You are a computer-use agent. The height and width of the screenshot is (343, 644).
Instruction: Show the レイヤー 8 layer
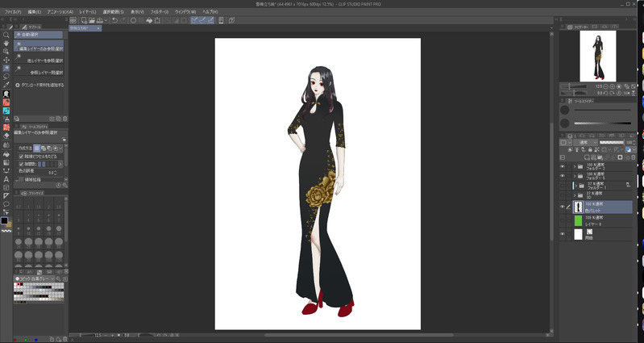click(x=563, y=221)
